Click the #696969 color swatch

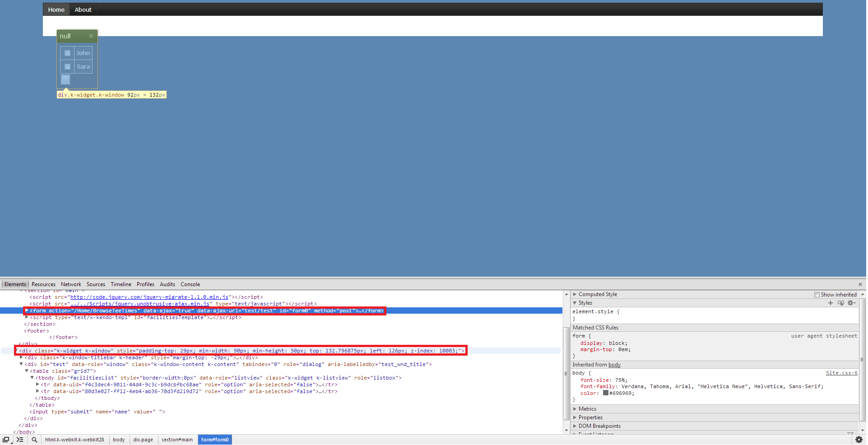click(605, 393)
